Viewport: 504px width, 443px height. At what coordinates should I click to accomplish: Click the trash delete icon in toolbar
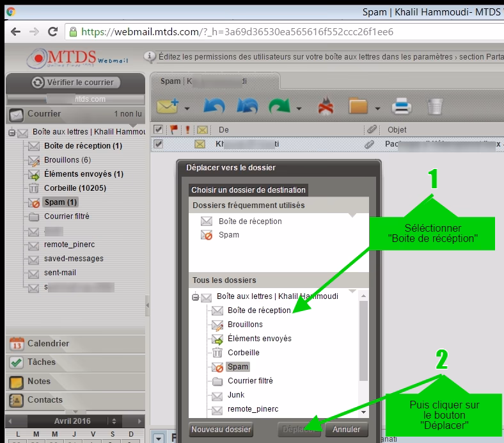click(x=435, y=106)
